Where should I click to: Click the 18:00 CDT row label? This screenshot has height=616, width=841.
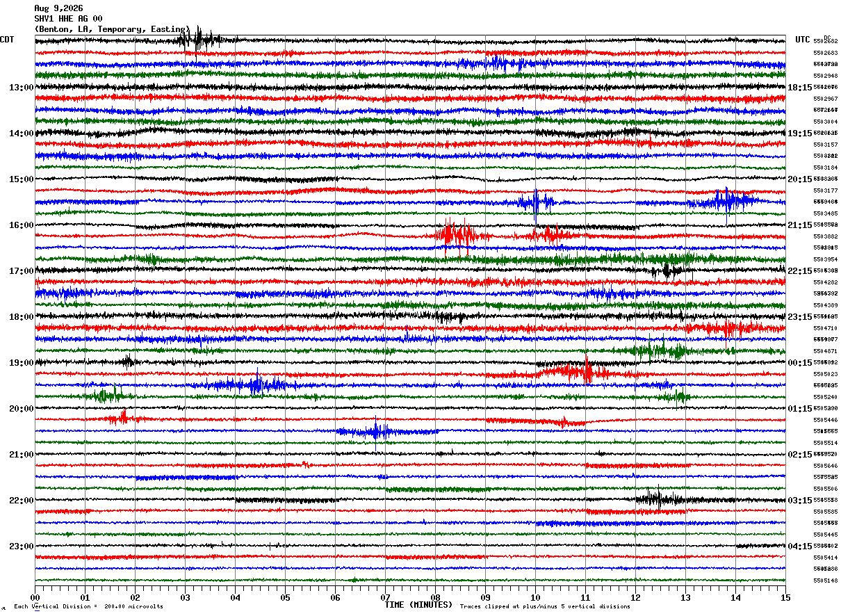(22, 316)
